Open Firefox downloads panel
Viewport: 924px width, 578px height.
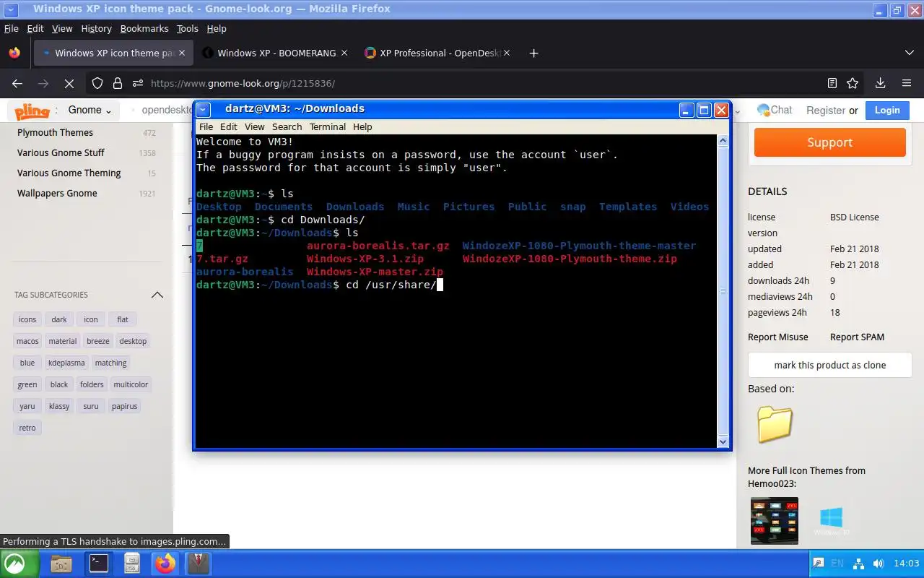pos(880,83)
